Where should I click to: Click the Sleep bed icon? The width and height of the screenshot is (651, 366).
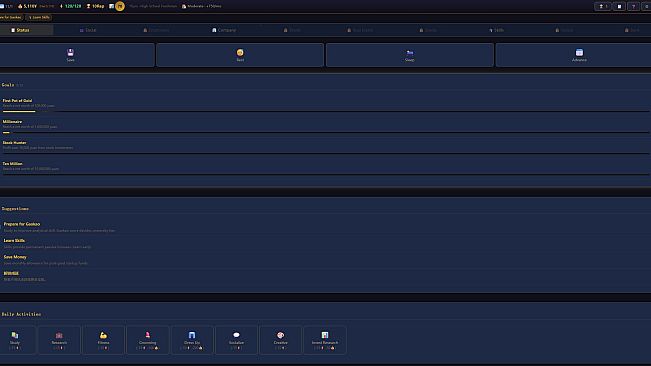pyautogui.click(x=410, y=52)
